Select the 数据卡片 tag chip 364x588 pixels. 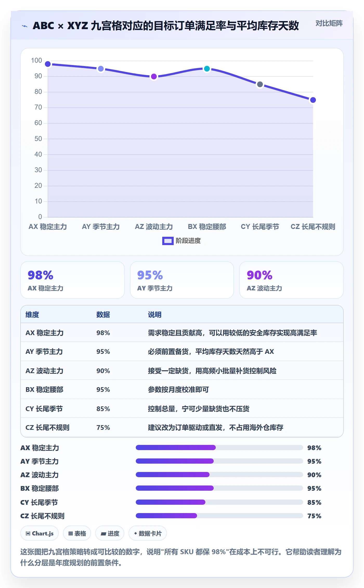[x=148, y=533]
